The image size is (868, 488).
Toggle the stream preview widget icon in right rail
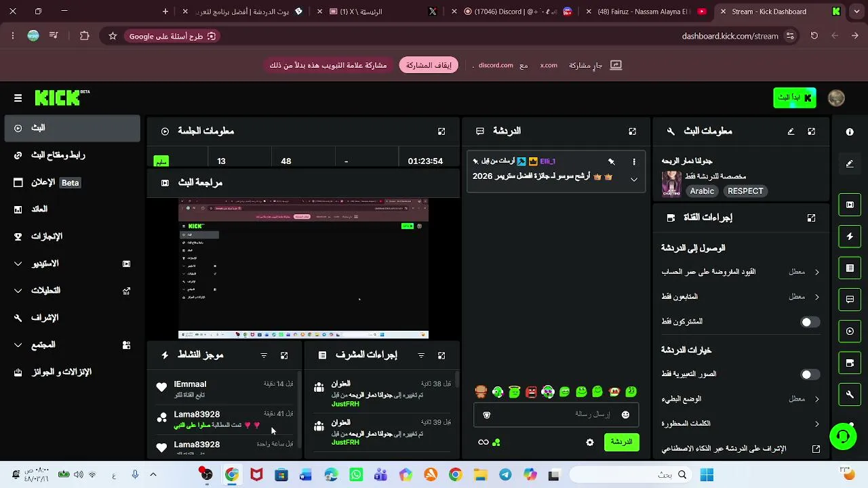(850, 205)
